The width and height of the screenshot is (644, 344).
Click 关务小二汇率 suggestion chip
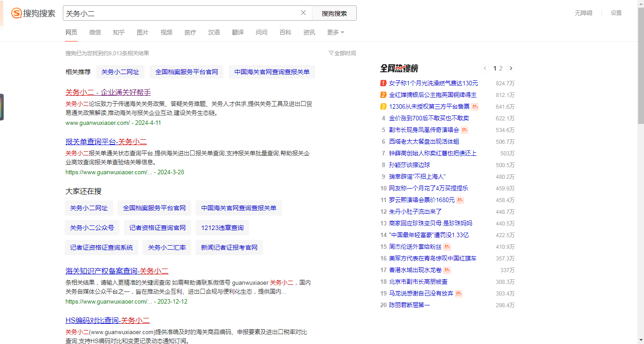click(167, 247)
